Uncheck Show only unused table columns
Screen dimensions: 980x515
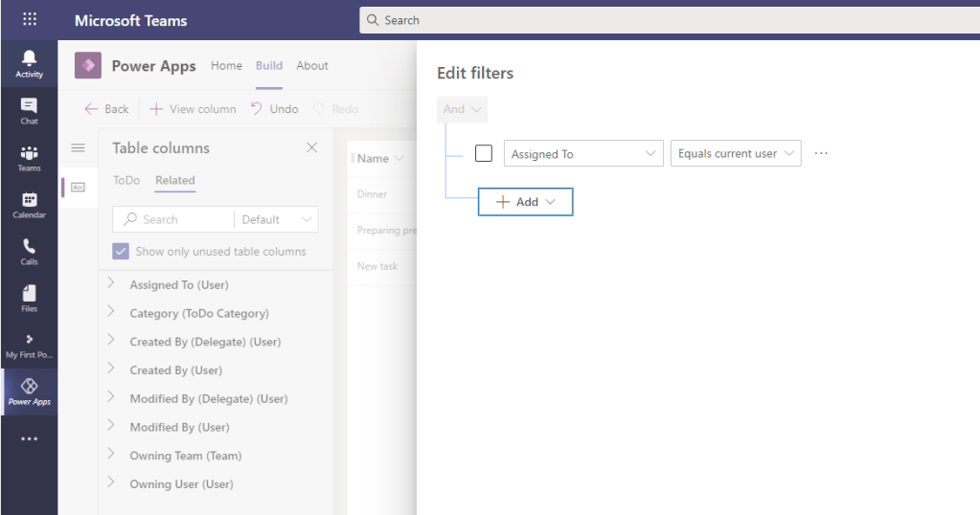point(121,252)
